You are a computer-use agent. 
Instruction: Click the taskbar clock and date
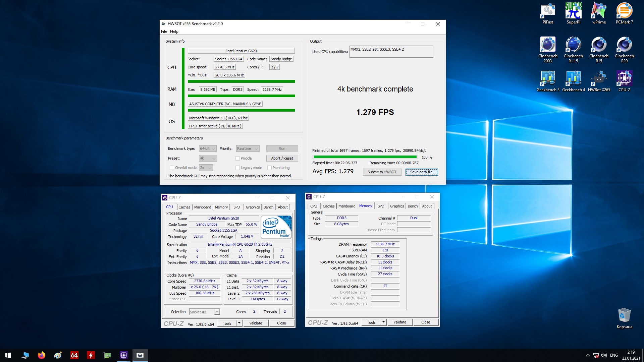pyautogui.click(x=631, y=355)
